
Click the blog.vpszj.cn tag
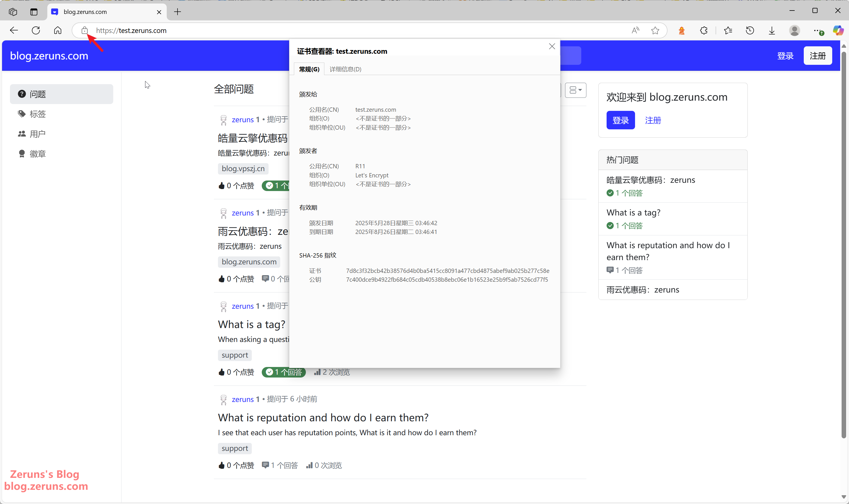[x=243, y=169]
